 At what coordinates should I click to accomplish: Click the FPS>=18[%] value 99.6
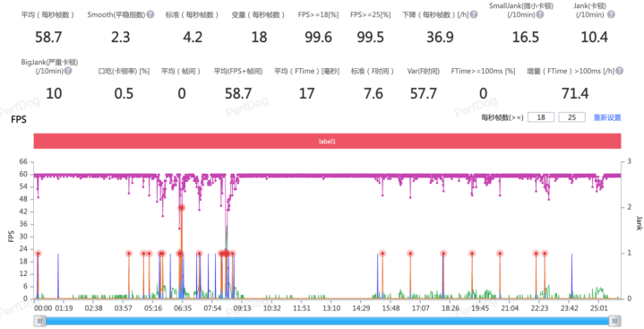318,38
